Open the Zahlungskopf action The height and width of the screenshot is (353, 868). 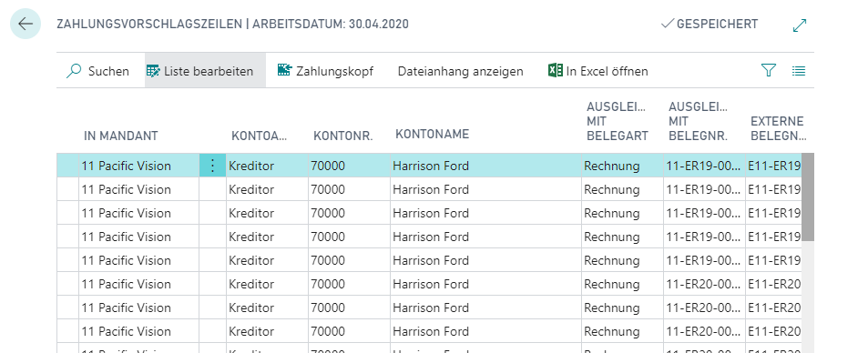[x=325, y=71]
